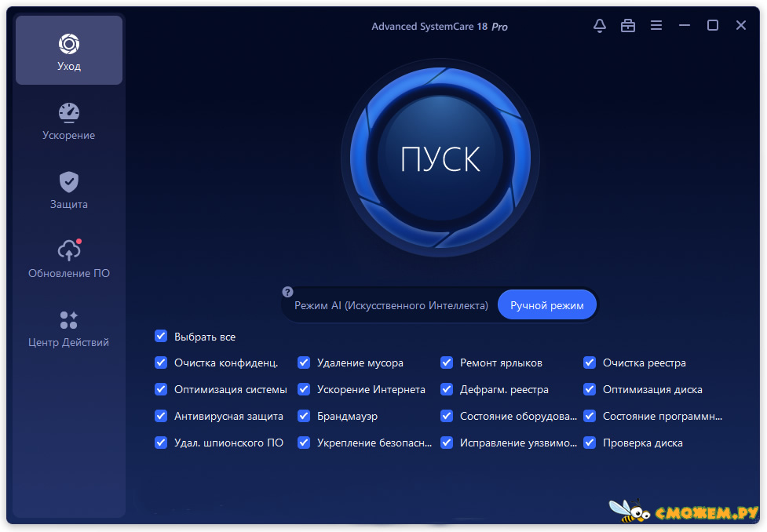Go to the Защита section

tap(69, 190)
